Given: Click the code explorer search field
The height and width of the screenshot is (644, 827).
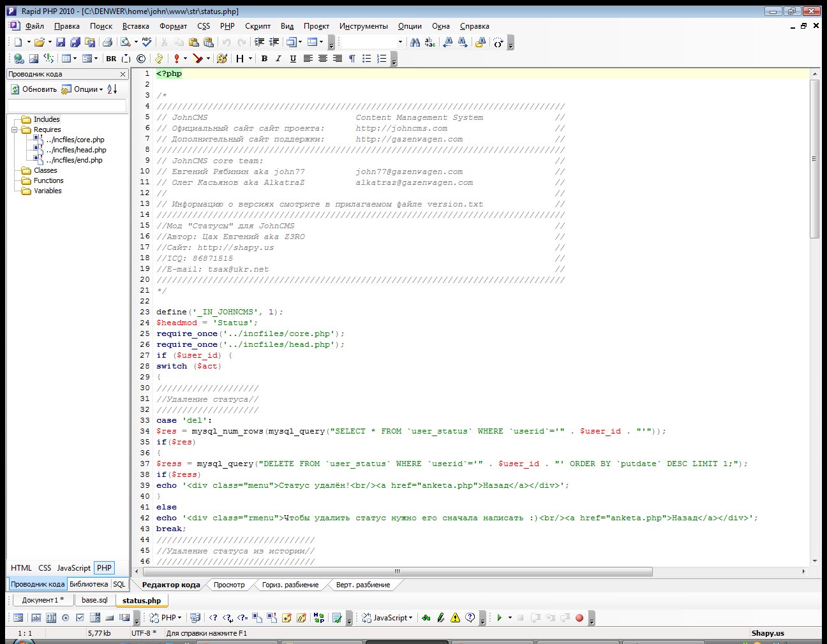Looking at the screenshot, I should pyautogui.click(x=67, y=105).
